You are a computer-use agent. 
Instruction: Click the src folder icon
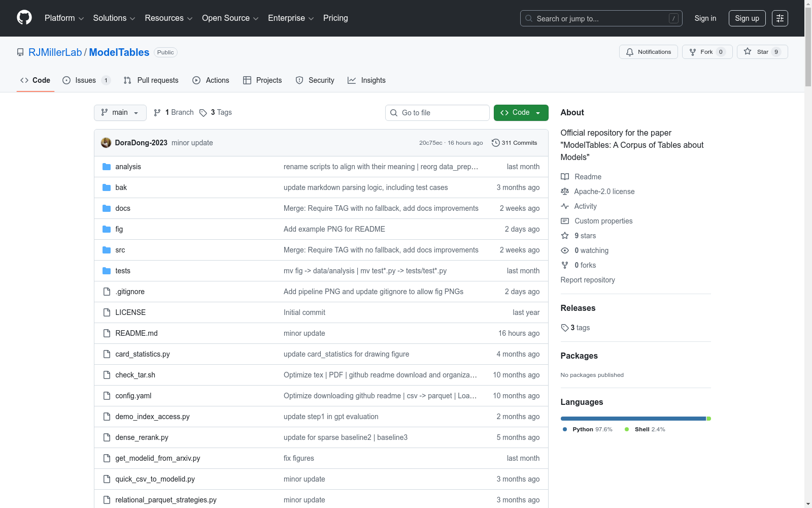107,250
